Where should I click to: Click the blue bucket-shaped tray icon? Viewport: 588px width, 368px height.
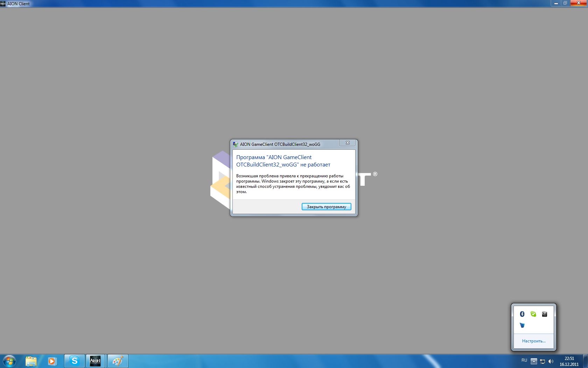tap(522, 325)
